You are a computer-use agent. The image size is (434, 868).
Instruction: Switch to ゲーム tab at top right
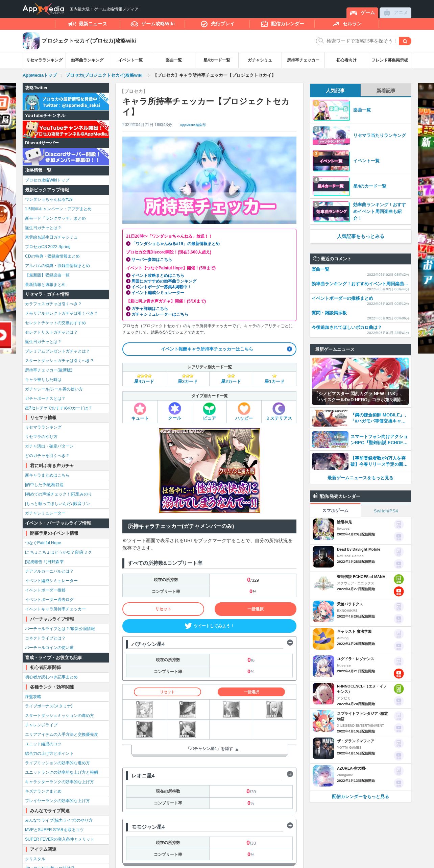pyautogui.click(x=362, y=13)
